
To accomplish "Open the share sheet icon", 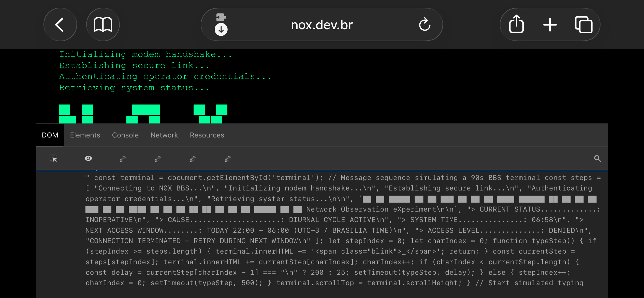I will [516, 25].
